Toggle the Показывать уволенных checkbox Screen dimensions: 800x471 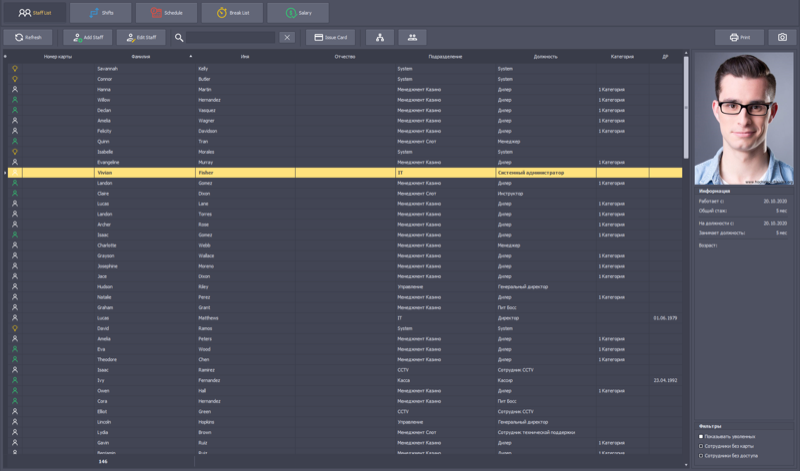coord(701,436)
